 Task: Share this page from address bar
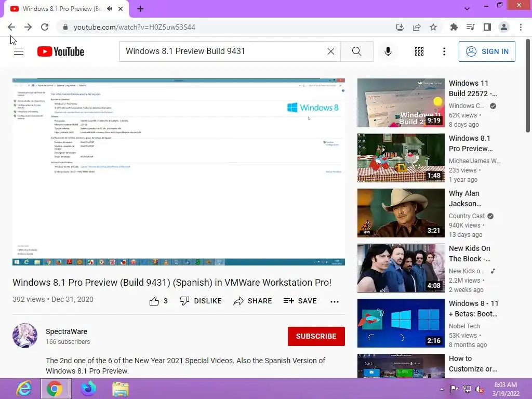click(417, 27)
